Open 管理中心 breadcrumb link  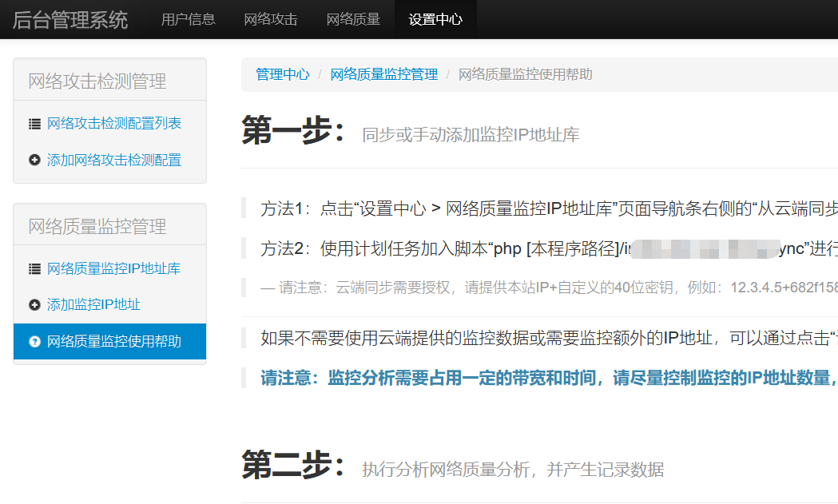(x=282, y=74)
